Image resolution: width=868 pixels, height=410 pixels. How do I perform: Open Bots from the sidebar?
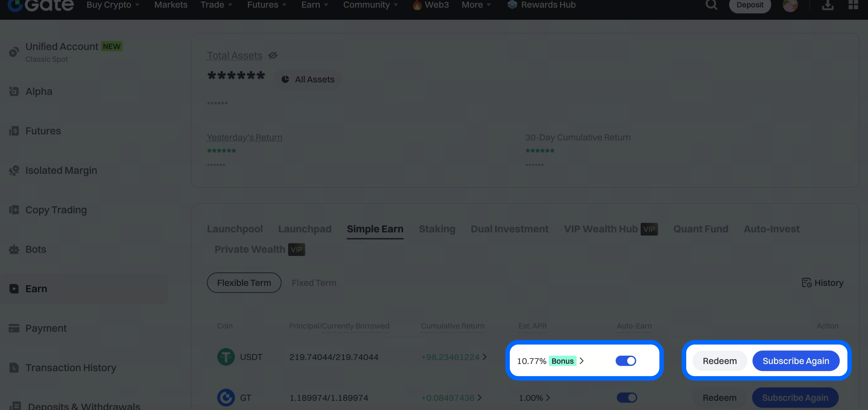(x=36, y=249)
